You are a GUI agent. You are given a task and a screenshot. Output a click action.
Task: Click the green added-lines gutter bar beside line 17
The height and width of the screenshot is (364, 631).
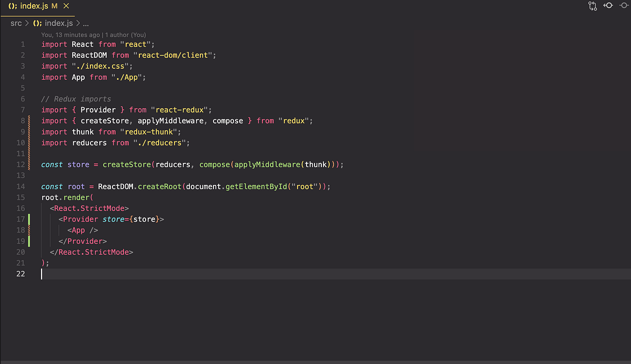pos(30,219)
